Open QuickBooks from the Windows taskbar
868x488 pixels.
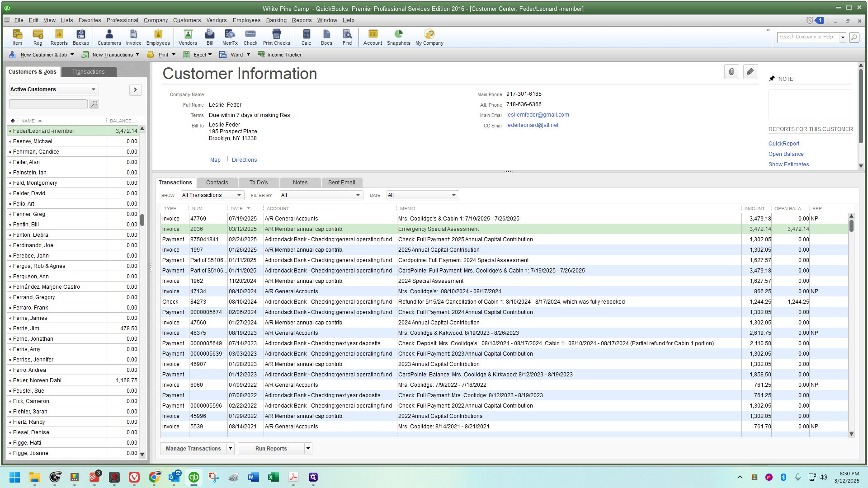(194, 477)
